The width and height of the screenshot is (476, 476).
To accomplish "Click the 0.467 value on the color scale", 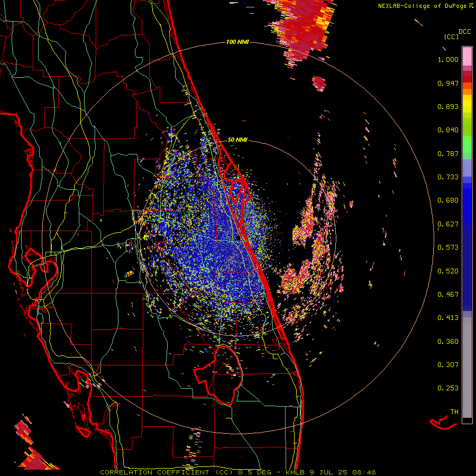I will click(x=448, y=295).
